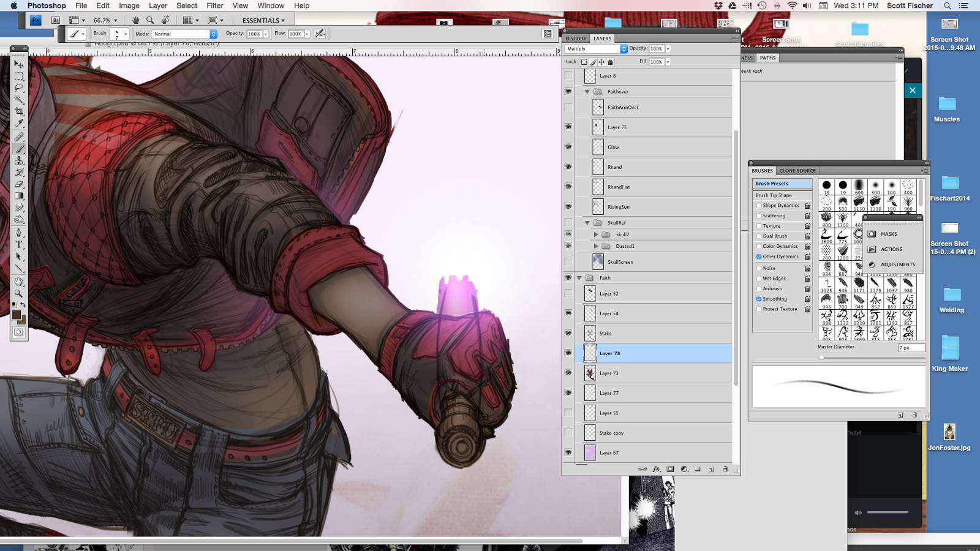Hide the Glow layer
Viewport: 980px width, 551px height.
(x=568, y=147)
